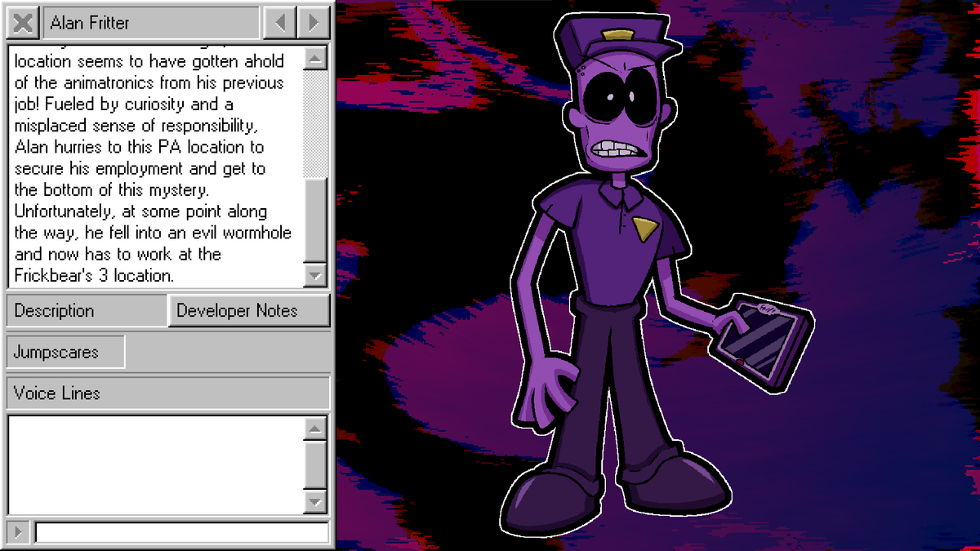Click text 'Frickbear's 3 location.'
This screenshot has height=551, width=980.
coord(94,275)
